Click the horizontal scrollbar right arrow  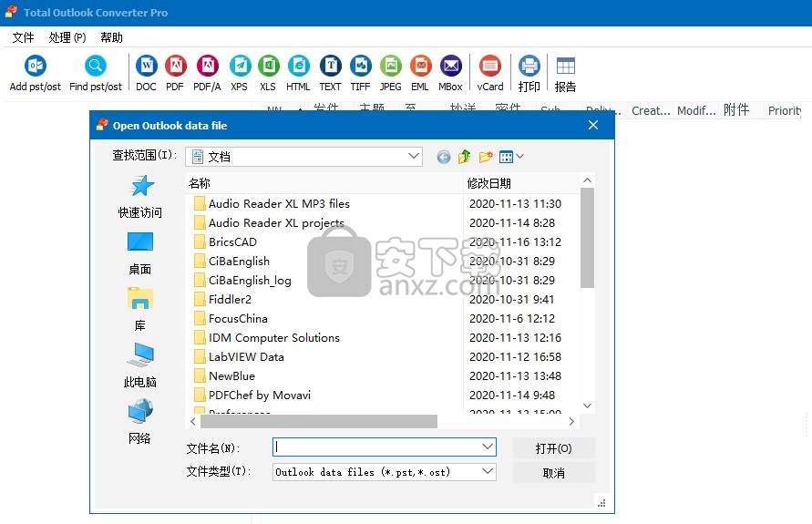[x=571, y=421]
